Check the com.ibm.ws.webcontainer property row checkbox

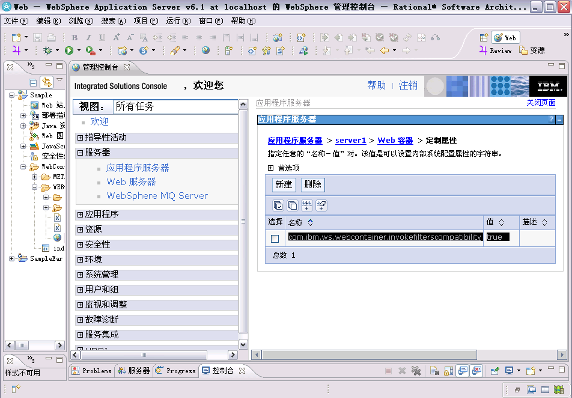275,239
